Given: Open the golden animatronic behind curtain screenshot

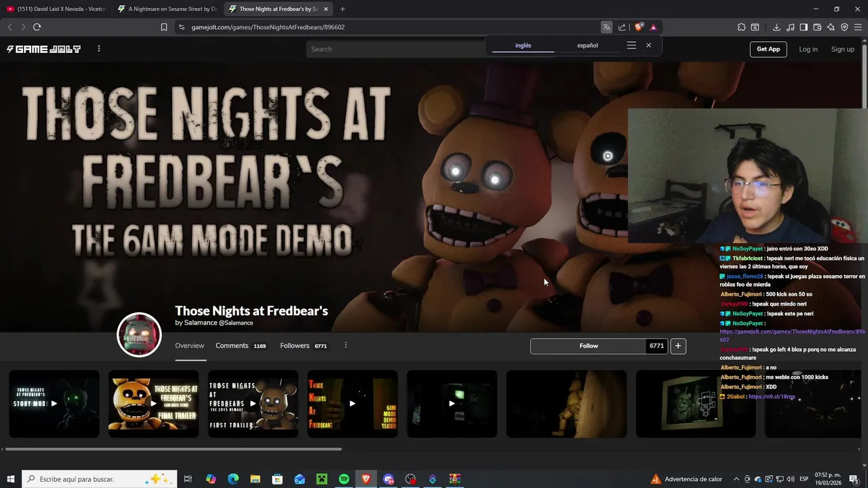Looking at the screenshot, I should pyautogui.click(x=567, y=403).
